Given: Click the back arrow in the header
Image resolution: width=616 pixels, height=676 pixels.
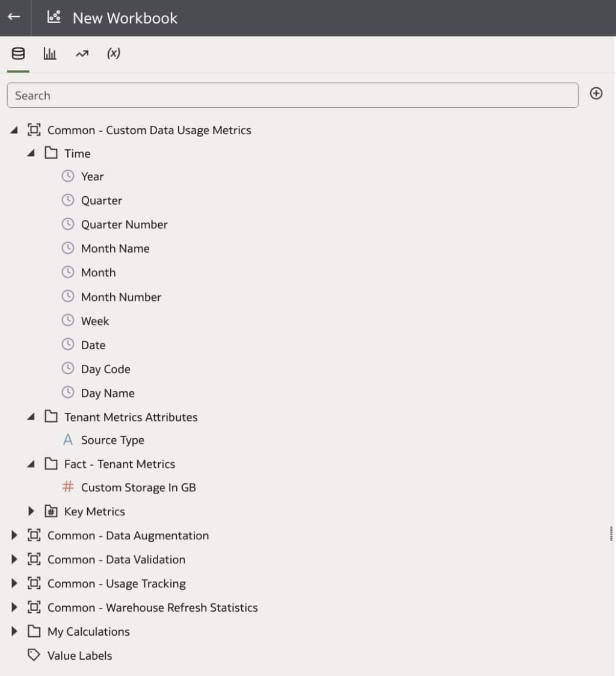Looking at the screenshot, I should pyautogui.click(x=13, y=17).
